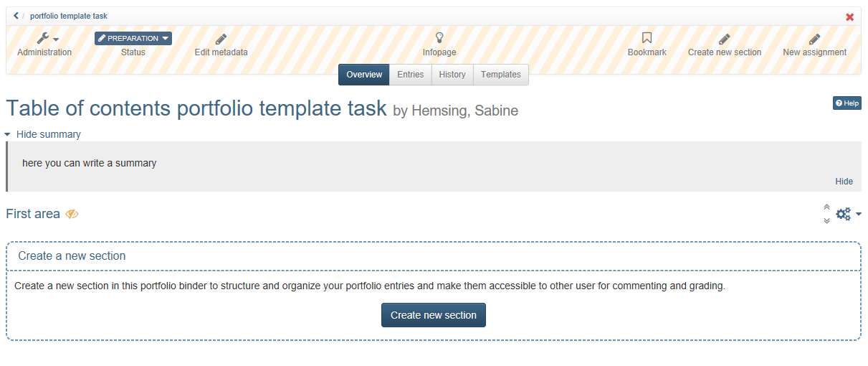Image resolution: width=868 pixels, height=366 pixels.
Task: Click the blue Create new section button
Action: (434, 315)
